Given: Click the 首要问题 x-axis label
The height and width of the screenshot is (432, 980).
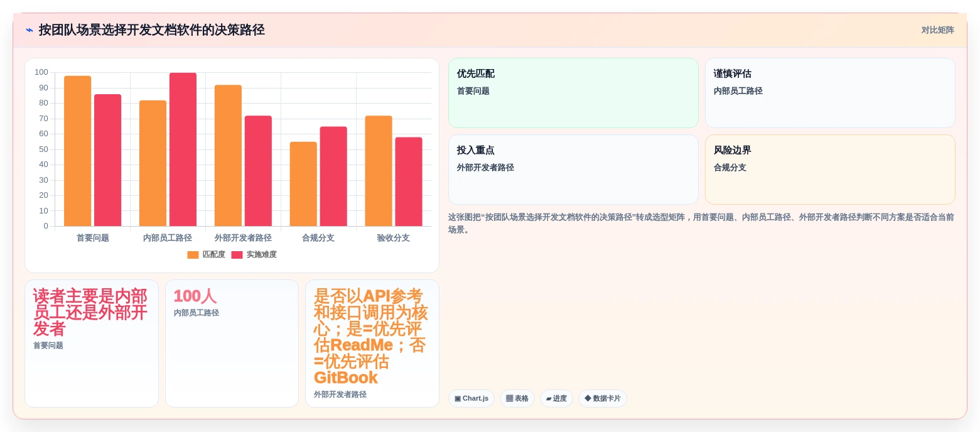Looking at the screenshot, I should tap(93, 238).
